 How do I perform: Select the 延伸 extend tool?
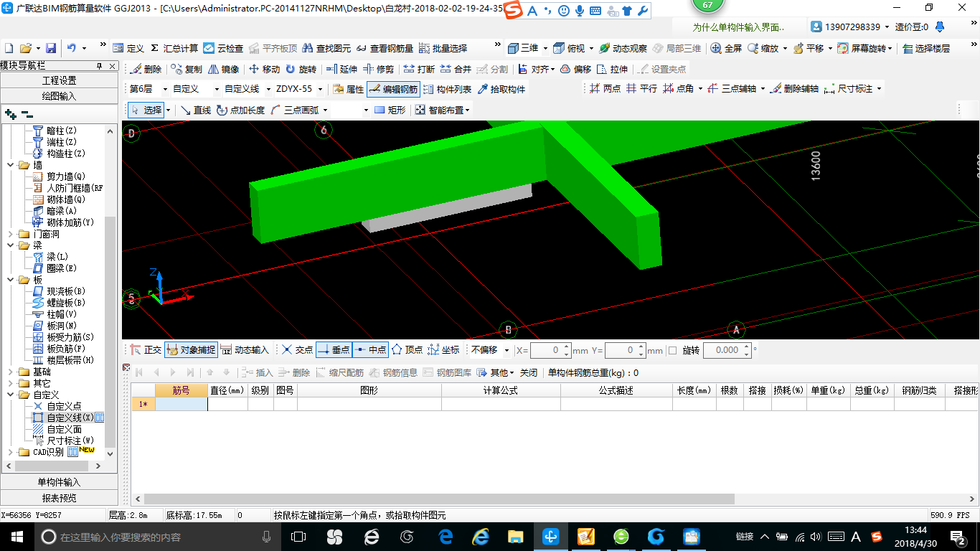click(x=341, y=69)
